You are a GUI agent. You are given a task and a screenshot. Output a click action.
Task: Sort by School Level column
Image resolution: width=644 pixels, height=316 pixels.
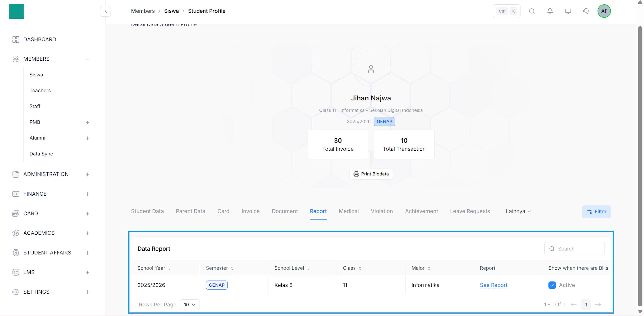pyautogui.click(x=308, y=268)
